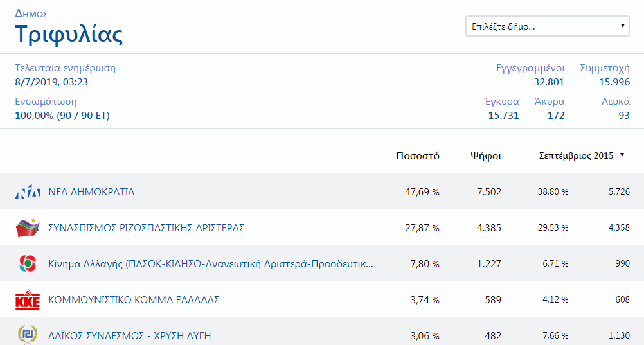The height and width of the screenshot is (345, 644).
Task: Click the 1.130 votes 2015 cell
Action: point(619,335)
